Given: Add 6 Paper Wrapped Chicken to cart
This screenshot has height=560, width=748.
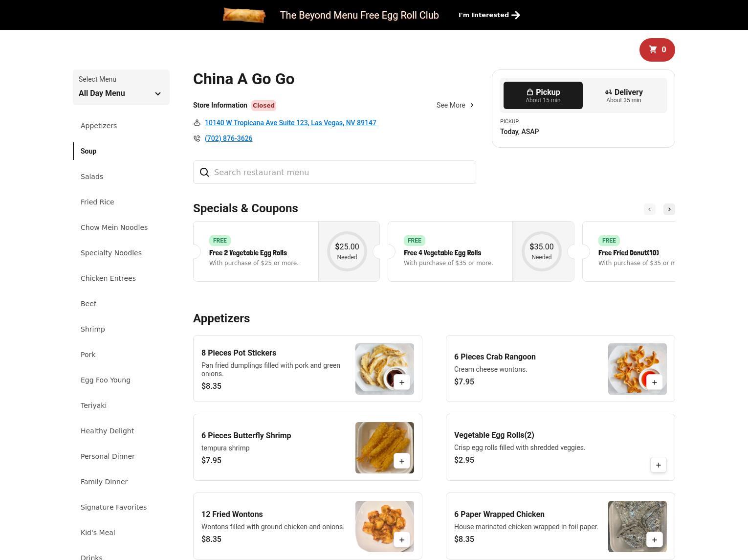Looking at the screenshot, I should [x=655, y=540].
